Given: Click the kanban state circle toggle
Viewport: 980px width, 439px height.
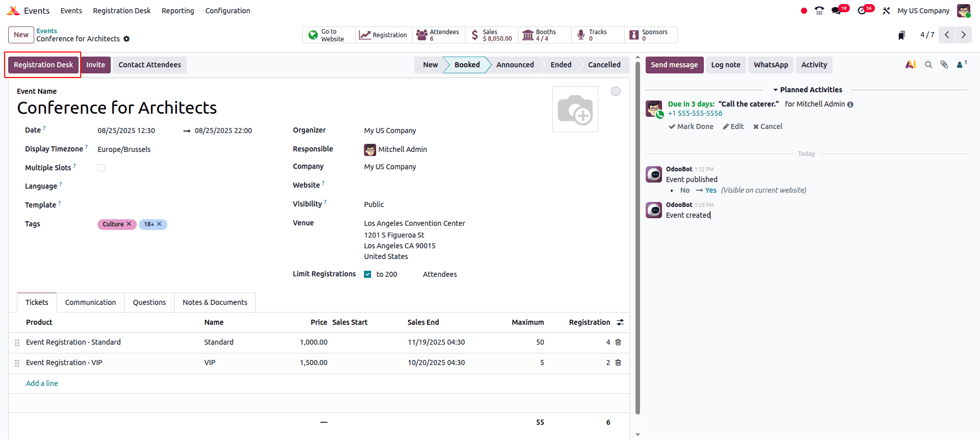Looking at the screenshot, I should [x=616, y=91].
